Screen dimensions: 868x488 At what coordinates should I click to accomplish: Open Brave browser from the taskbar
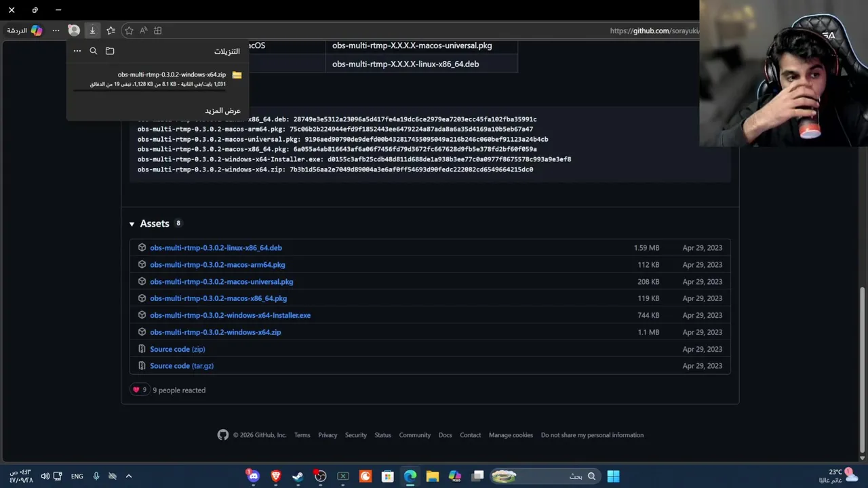click(x=275, y=476)
